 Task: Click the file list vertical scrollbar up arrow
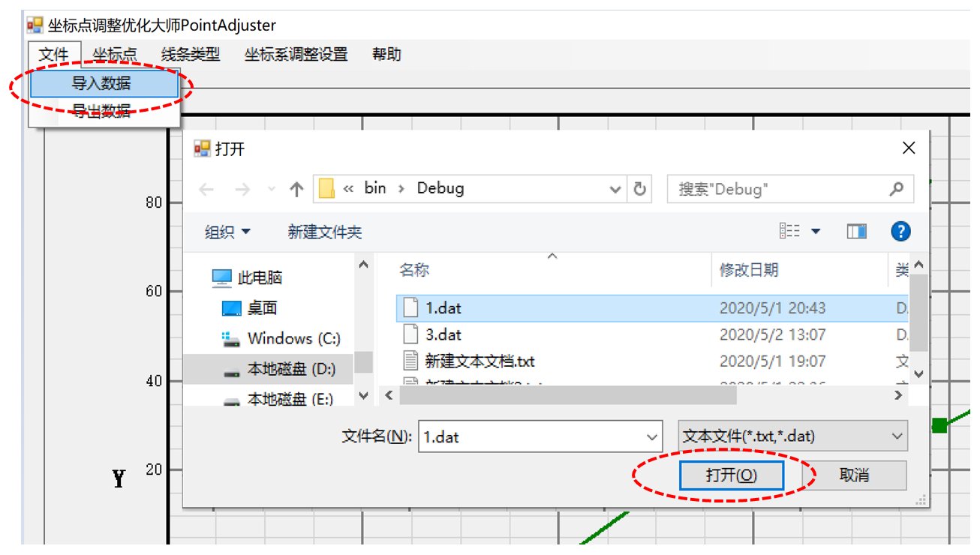[x=919, y=265]
